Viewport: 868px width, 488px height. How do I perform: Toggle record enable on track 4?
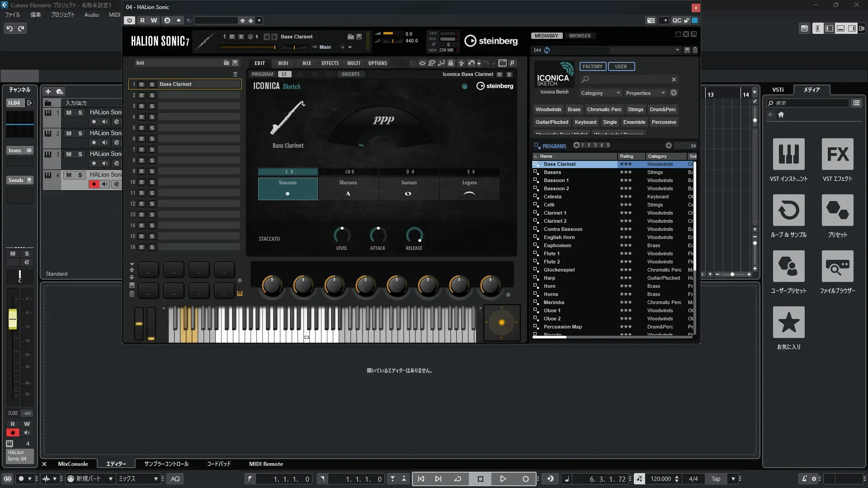94,184
